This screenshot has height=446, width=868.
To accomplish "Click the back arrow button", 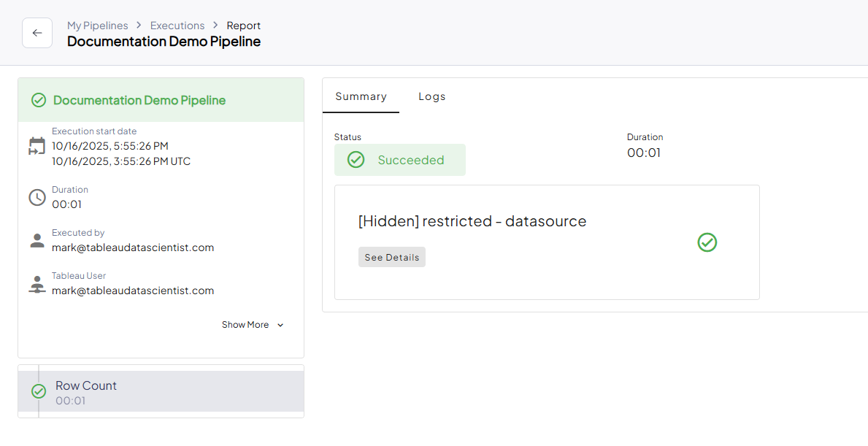I will [37, 33].
